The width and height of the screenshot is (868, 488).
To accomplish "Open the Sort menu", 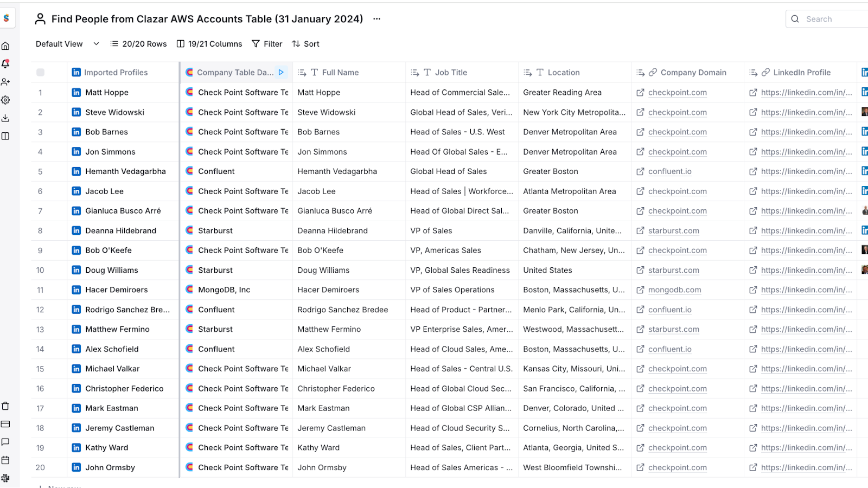I will (305, 44).
